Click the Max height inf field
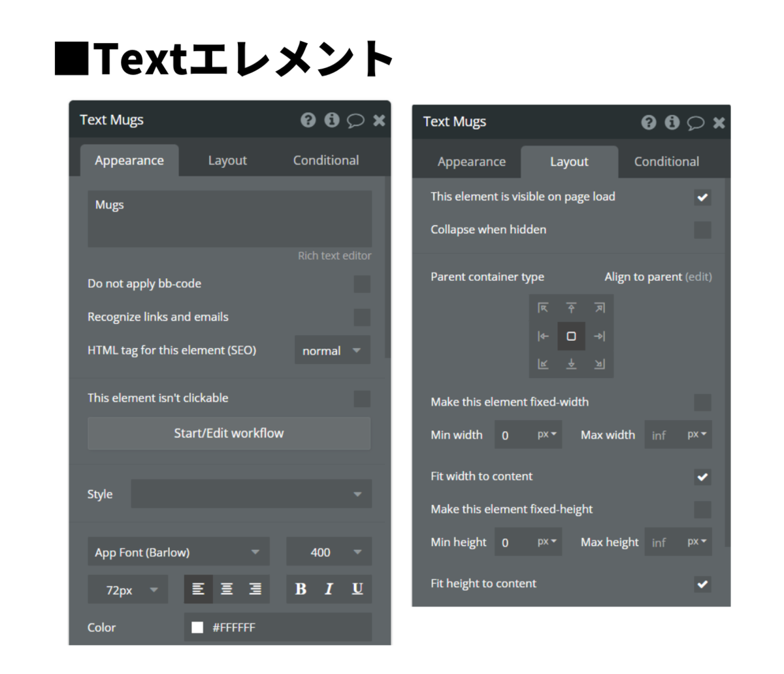 pos(664,542)
